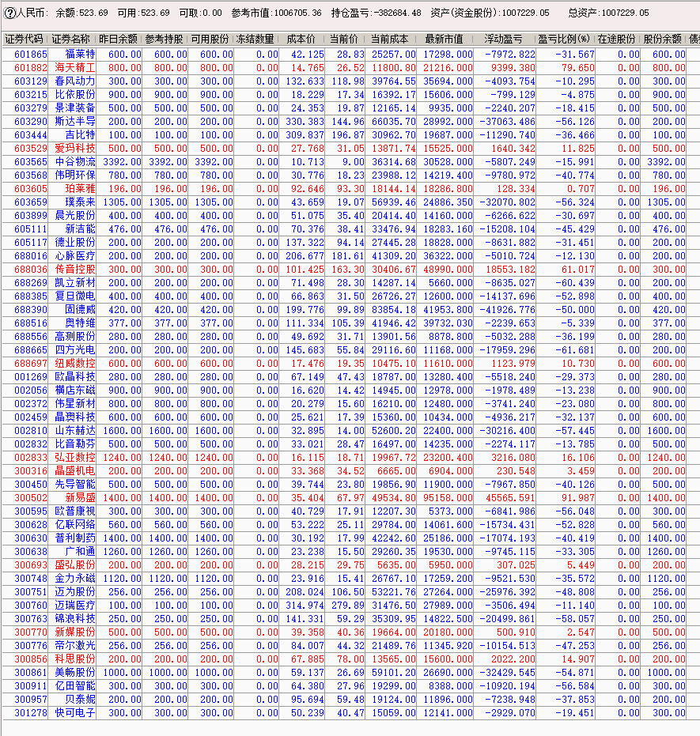Click 迈瑞医疗 in the holdings
The image size is (700, 736).
(x=74, y=606)
